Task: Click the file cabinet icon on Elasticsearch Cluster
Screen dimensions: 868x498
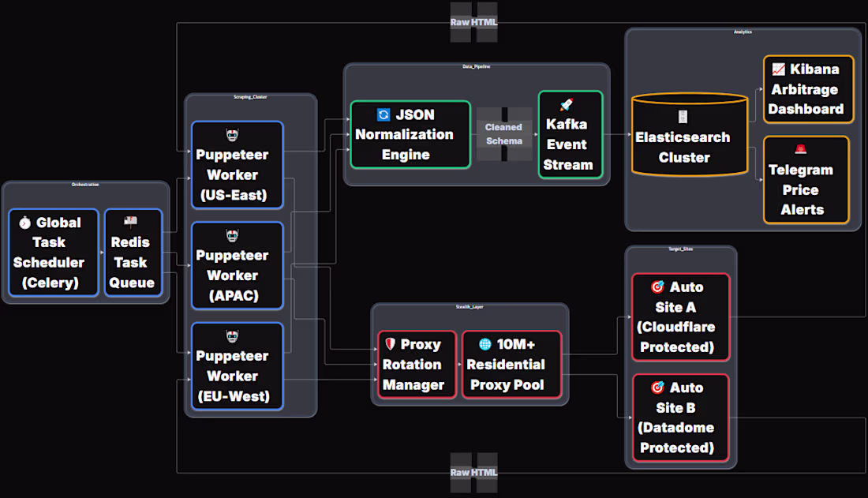Action: pyautogui.click(x=683, y=117)
